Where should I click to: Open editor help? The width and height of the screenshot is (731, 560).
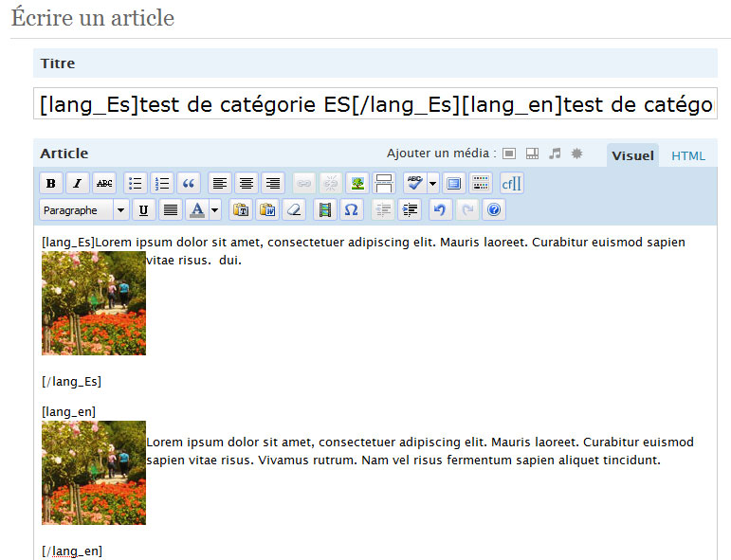[x=494, y=210]
